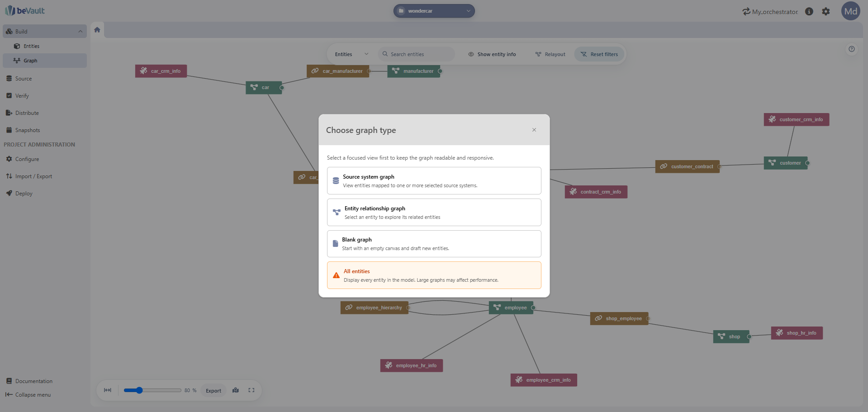Select the customer_contract link node
This screenshot has width=868, height=412.
tap(688, 166)
